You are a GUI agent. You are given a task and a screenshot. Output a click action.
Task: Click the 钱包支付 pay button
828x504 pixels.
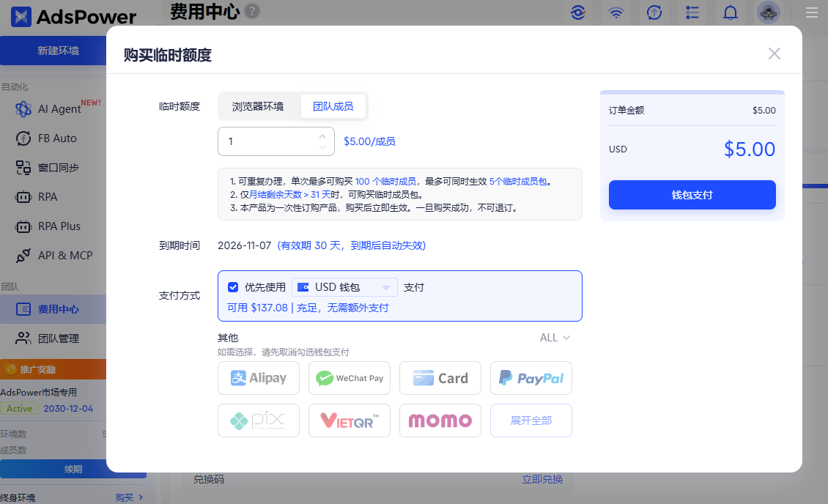coord(692,195)
